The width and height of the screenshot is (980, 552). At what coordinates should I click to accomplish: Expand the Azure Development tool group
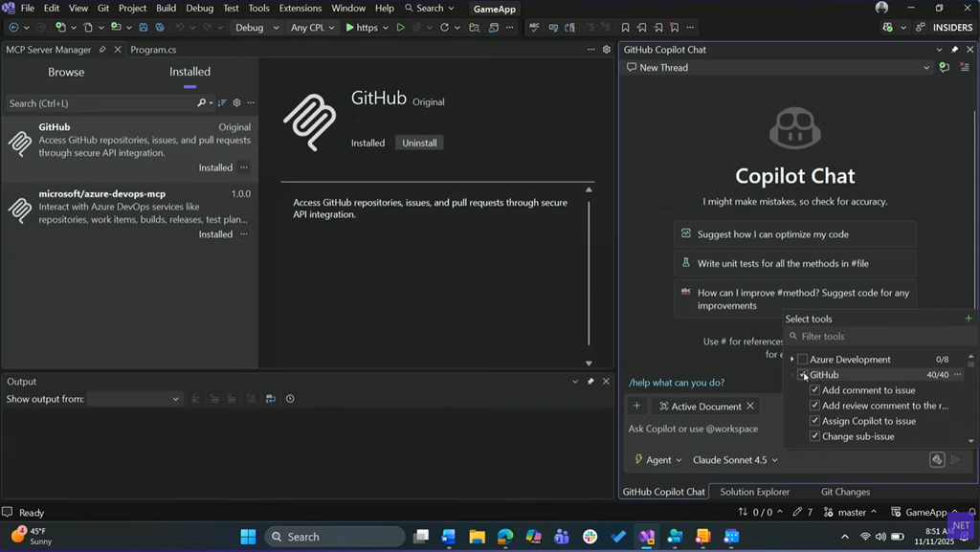tap(791, 360)
